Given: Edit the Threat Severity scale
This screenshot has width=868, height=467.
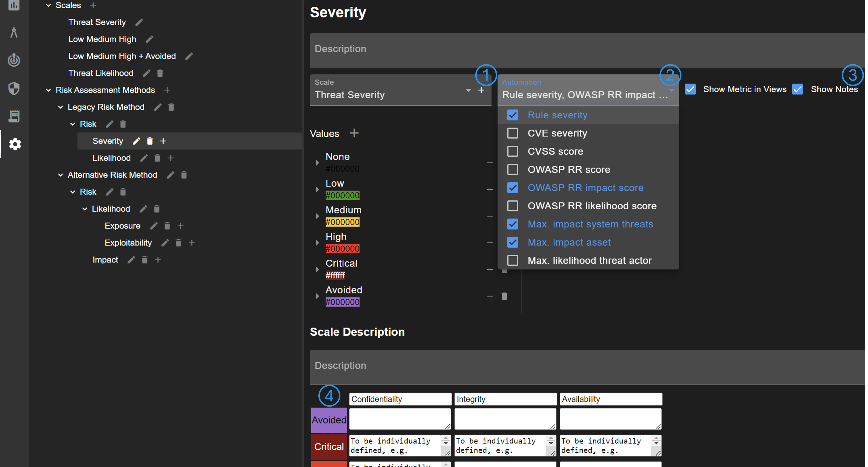Looking at the screenshot, I should pos(139,22).
